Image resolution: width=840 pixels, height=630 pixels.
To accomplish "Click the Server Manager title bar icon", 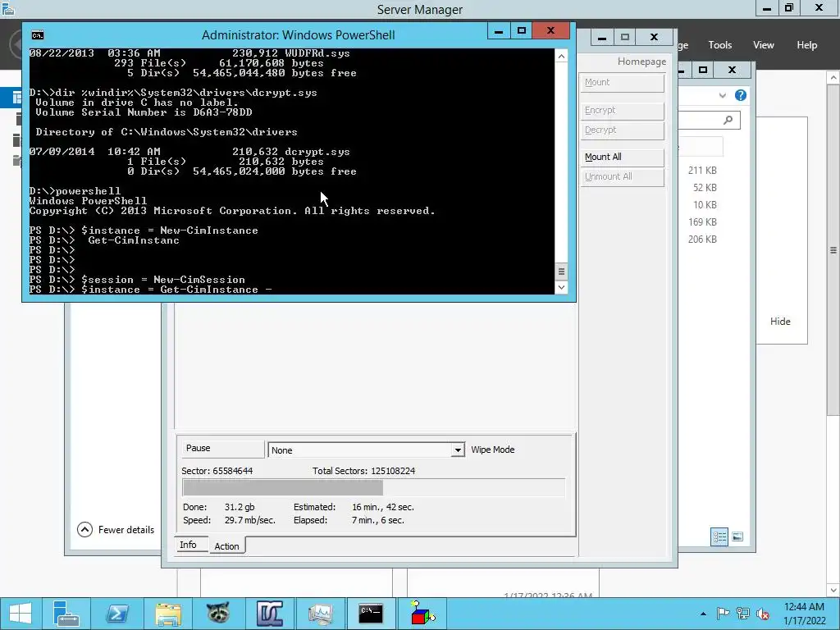I will [7, 8].
